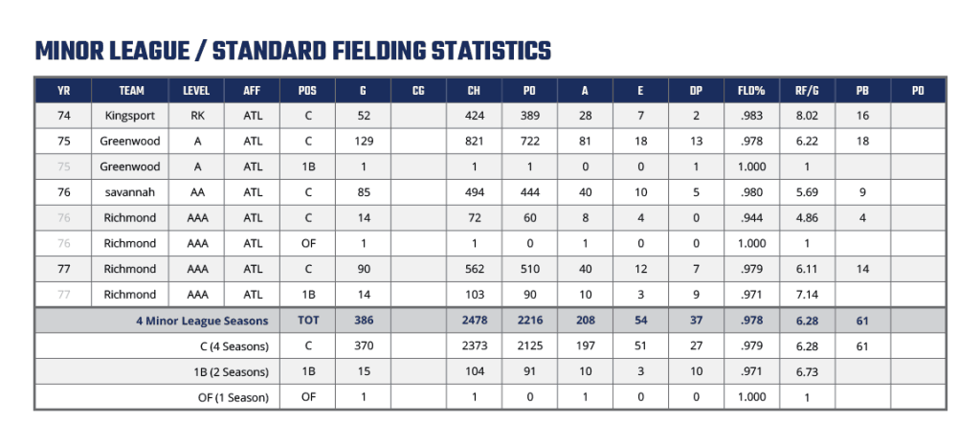Click the TEAM column header
The height and width of the screenshot is (445, 980).
pos(131,91)
